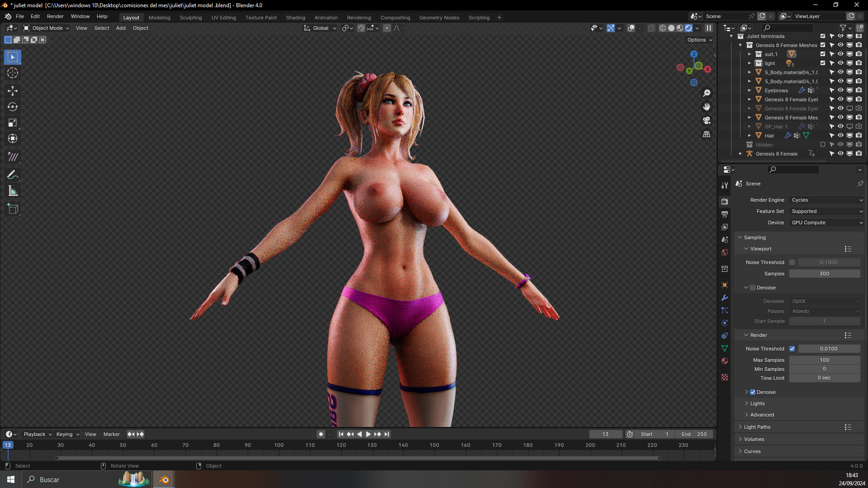
Task: Activate the Move tool
Action: pos(13,91)
